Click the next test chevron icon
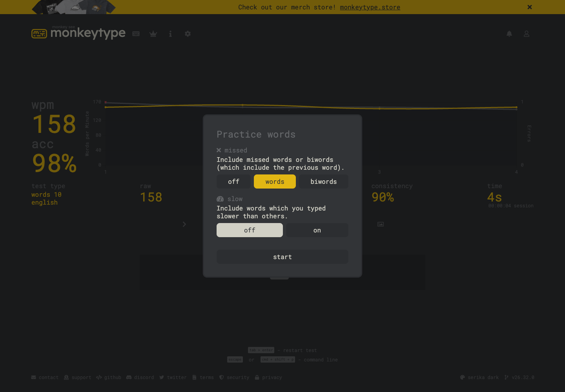 (x=184, y=224)
